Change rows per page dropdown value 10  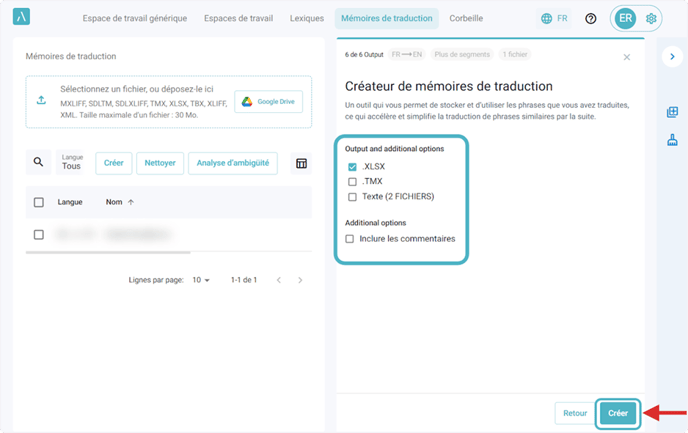(201, 280)
